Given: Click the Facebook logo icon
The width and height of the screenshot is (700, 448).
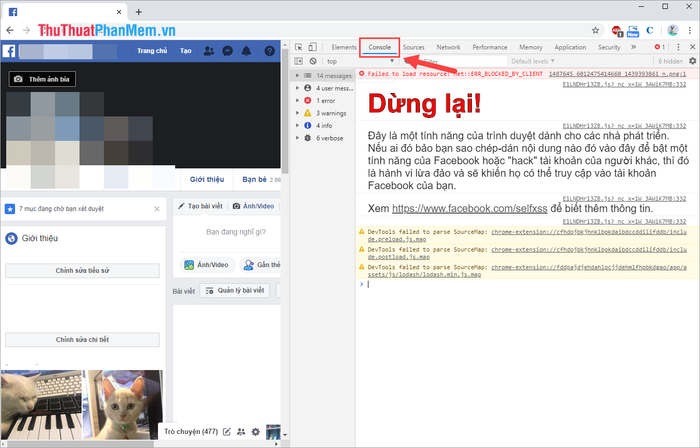Looking at the screenshot, I should (x=9, y=51).
